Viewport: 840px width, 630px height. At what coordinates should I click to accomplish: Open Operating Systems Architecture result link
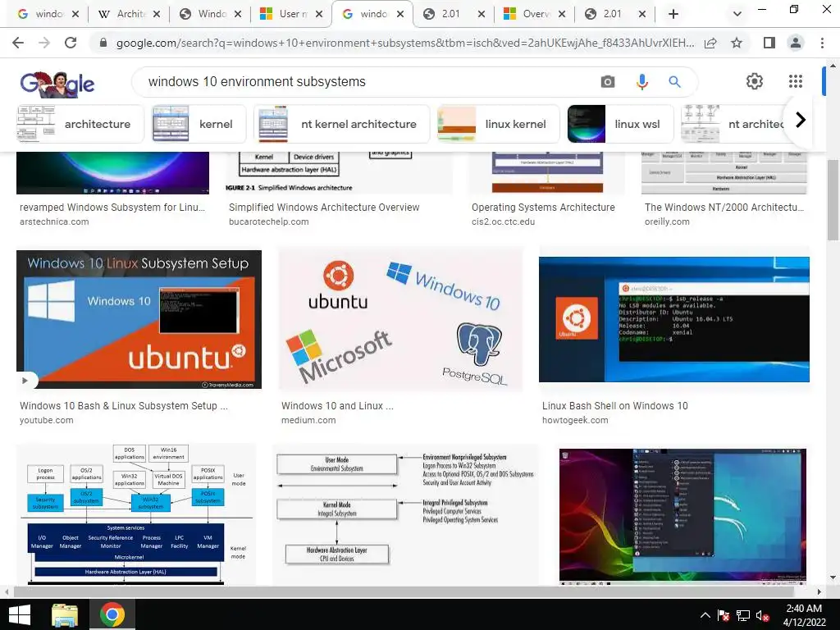point(543,208)
